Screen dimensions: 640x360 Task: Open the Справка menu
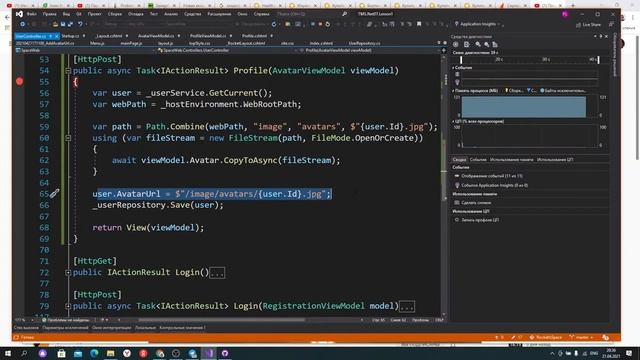(262, 14)
